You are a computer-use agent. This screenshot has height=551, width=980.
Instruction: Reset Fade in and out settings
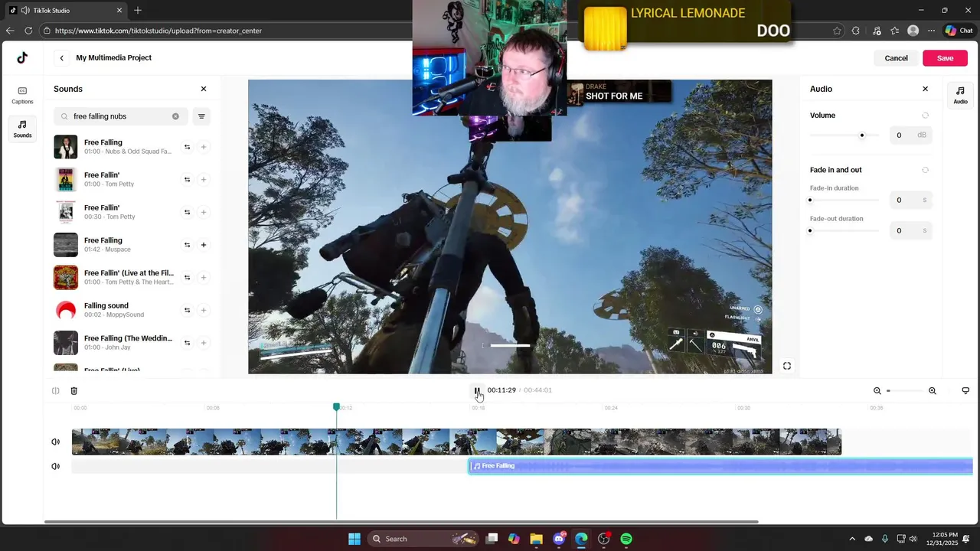click(x=925, y=170)
